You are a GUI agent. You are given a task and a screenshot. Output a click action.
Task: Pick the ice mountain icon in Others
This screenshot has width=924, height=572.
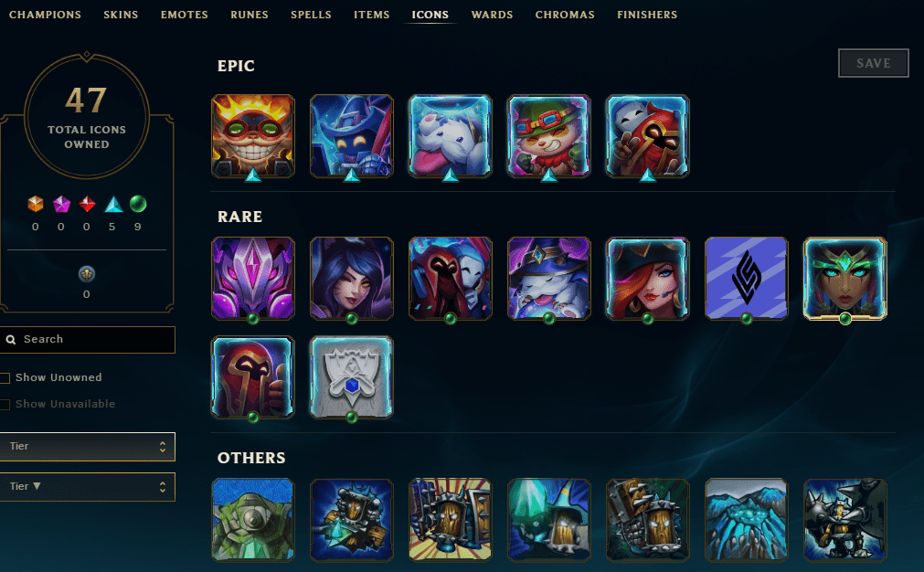coord(746,520)
